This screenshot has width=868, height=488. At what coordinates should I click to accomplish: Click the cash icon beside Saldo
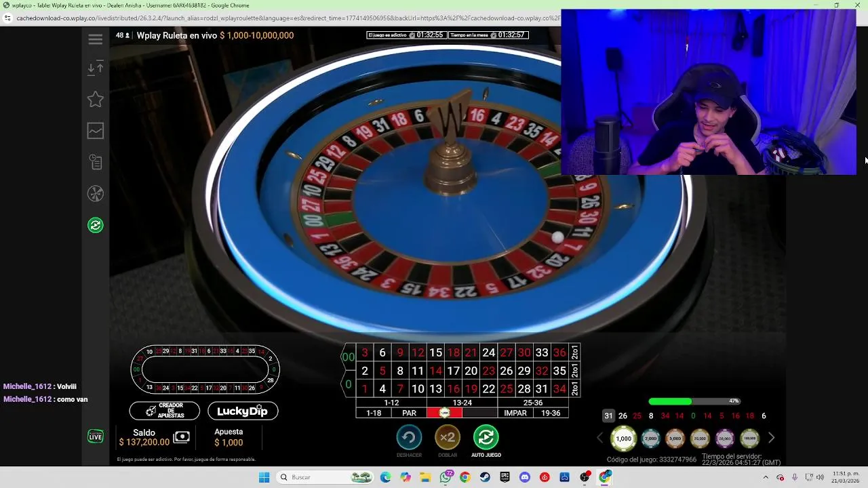(181, 437)
